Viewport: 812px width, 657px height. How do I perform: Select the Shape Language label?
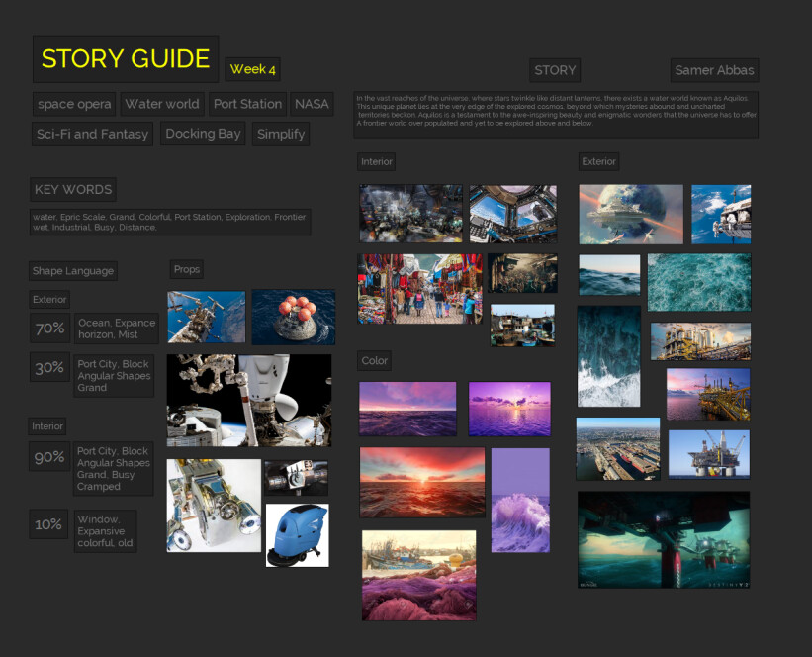73,271
